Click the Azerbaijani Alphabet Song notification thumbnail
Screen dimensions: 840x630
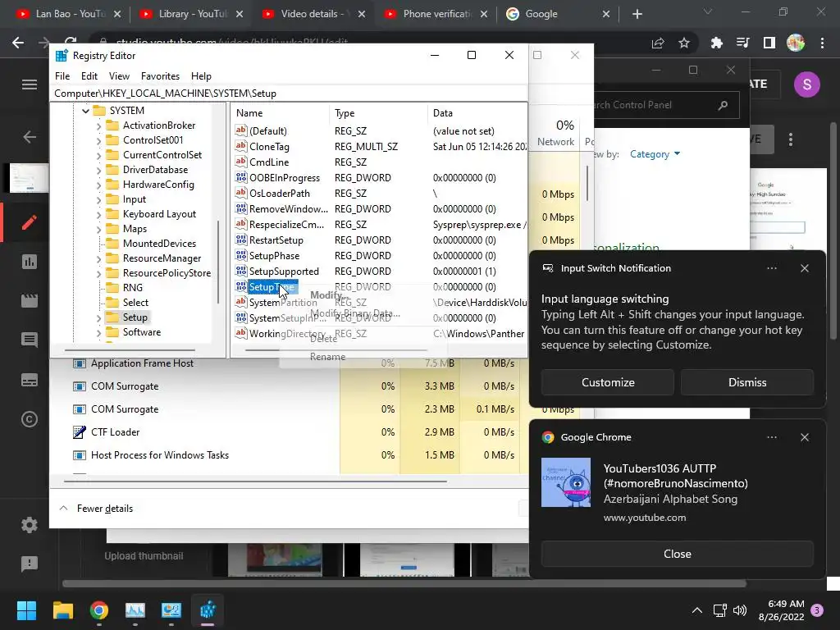point(566,482)
